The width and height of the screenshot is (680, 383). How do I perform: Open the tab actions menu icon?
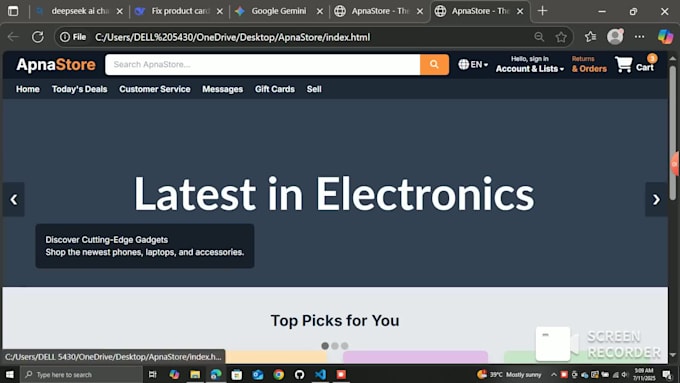(13, 11)
